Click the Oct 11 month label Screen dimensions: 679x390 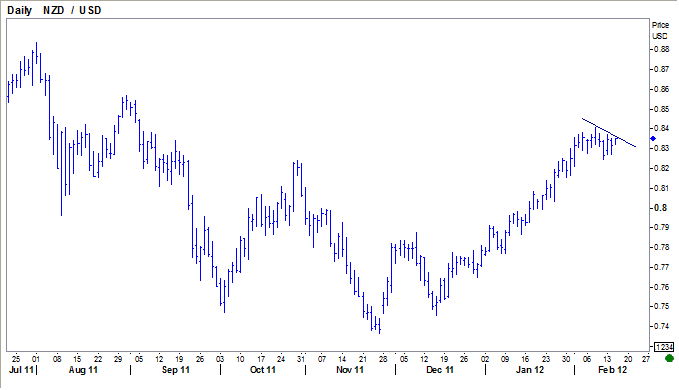pyautogui.click(x=263, y=370)
